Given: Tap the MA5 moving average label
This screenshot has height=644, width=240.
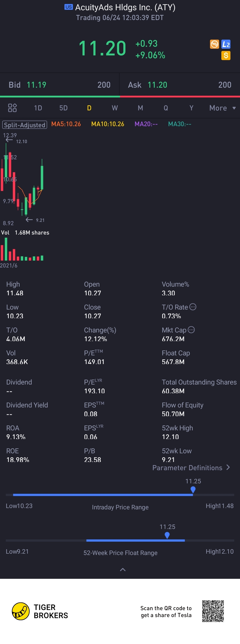Looking at the screenshot, I should [66, 124].
